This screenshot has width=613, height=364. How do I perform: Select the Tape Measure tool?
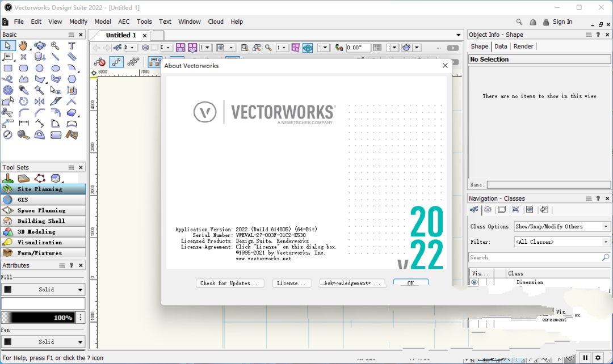tap(23, 135)
